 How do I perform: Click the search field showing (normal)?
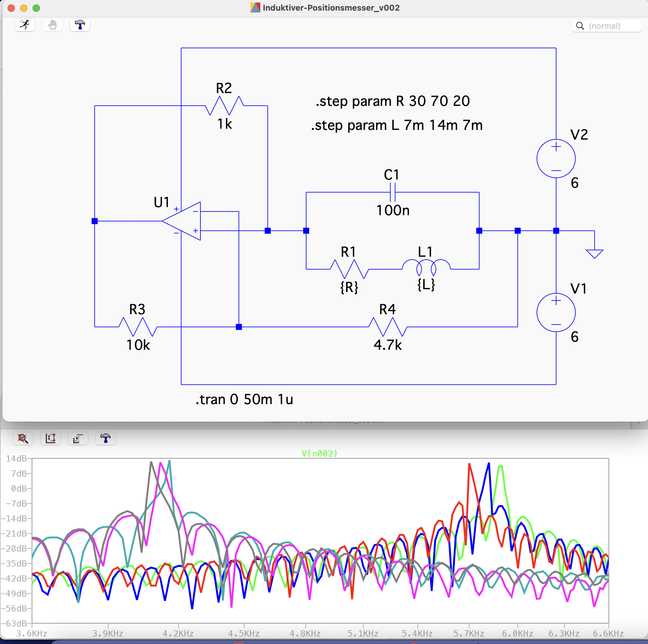pyautogui.click(x=606, y=26)
